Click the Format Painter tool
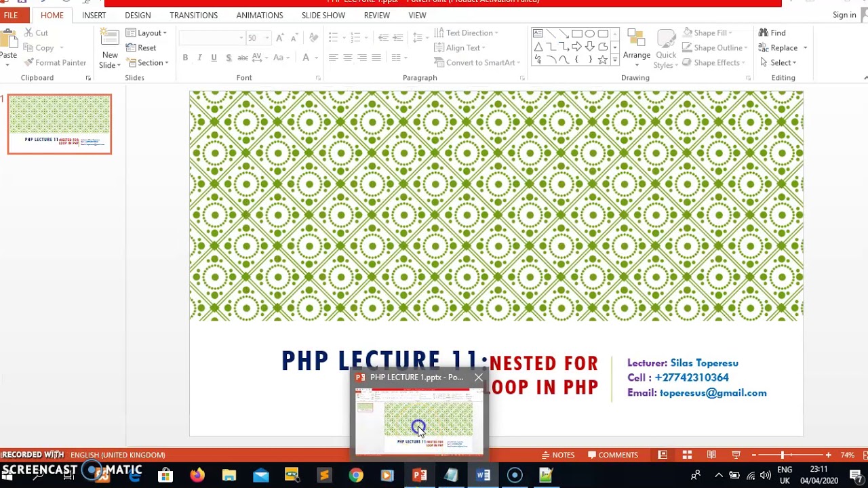Image resolution: width=868 pixels, height=488 pixels. pos(55,62)
